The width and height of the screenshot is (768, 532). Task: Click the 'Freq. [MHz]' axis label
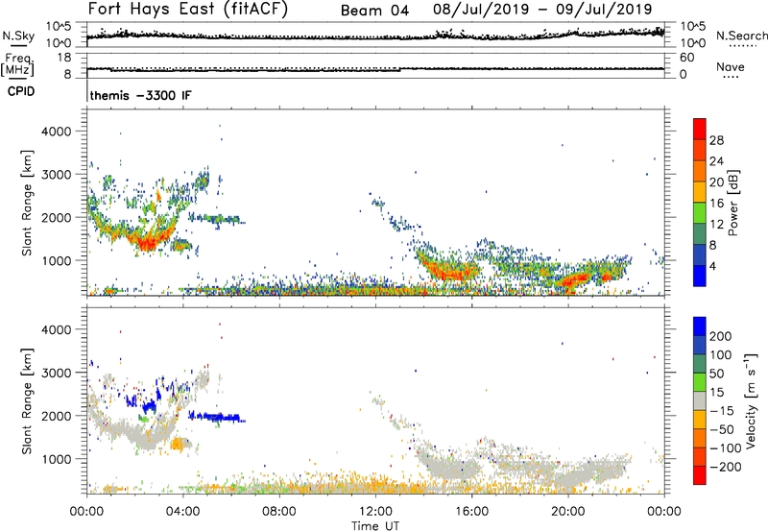[x=18, y=64]
